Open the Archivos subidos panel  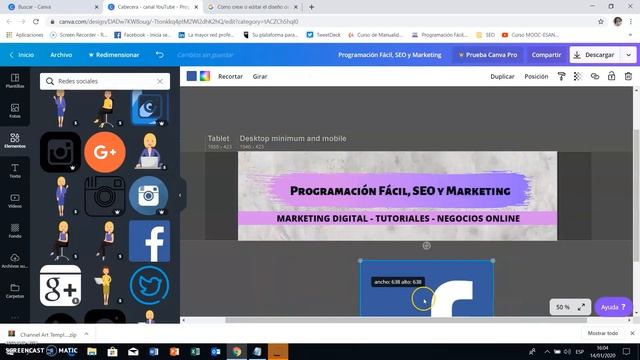pyautogui.click(x=15, y=261)
